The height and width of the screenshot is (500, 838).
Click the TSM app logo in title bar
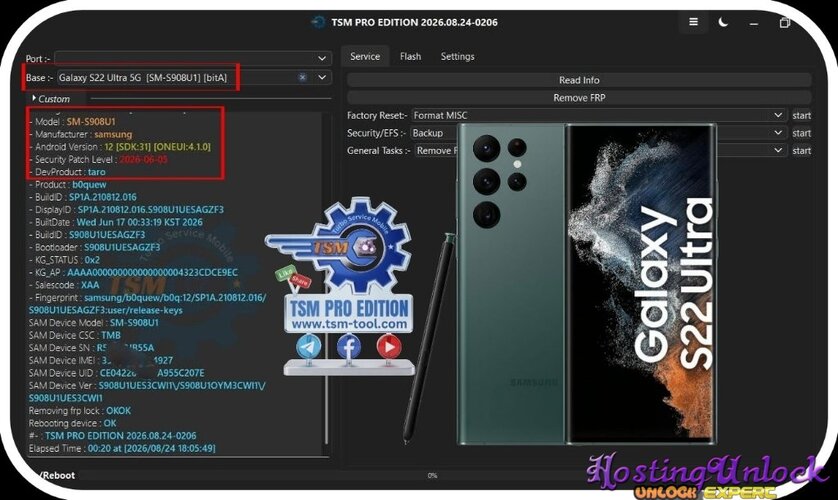318,22
